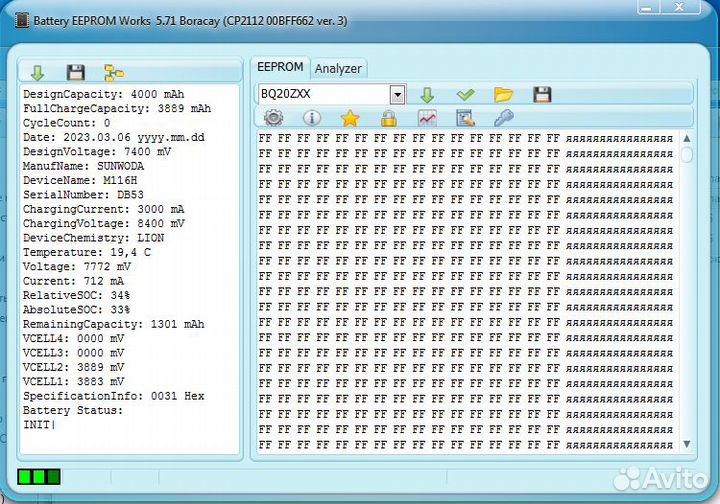Save EEPROM dump with the floppy icon

(542, 95)
